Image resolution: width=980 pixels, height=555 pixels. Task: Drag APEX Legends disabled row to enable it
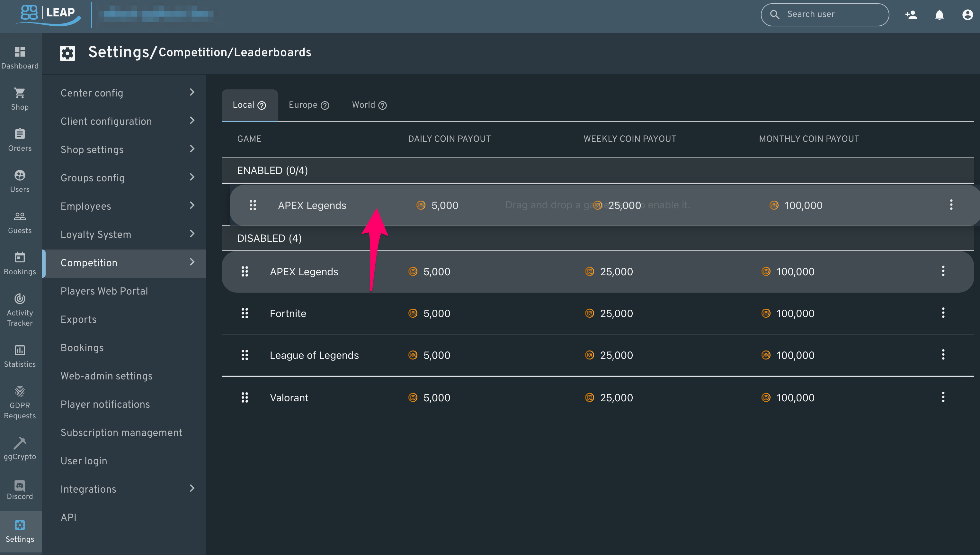[x=245, y=271]
